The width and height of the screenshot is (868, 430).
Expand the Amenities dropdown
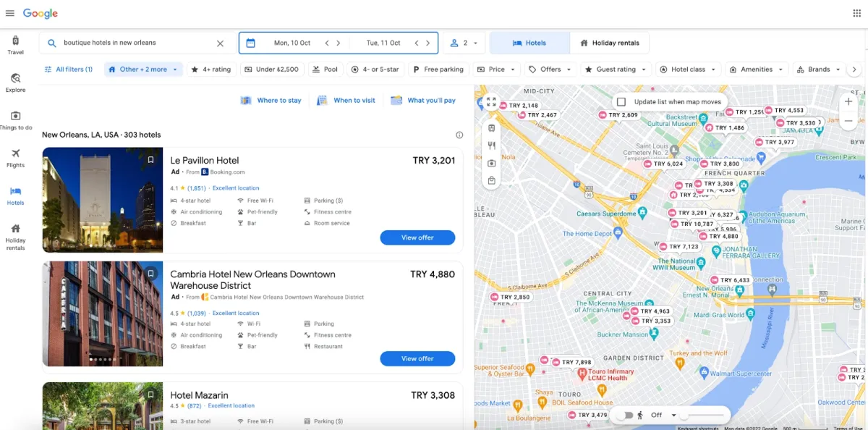point(757,69)
